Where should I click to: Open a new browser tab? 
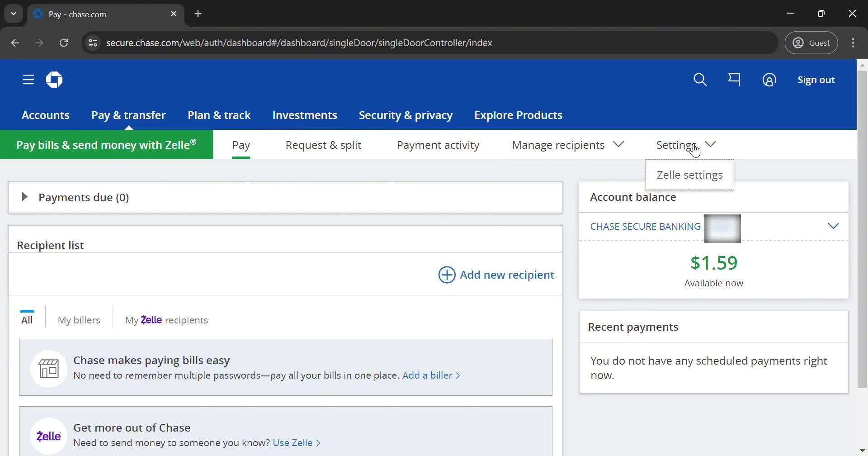pos(198,14)
